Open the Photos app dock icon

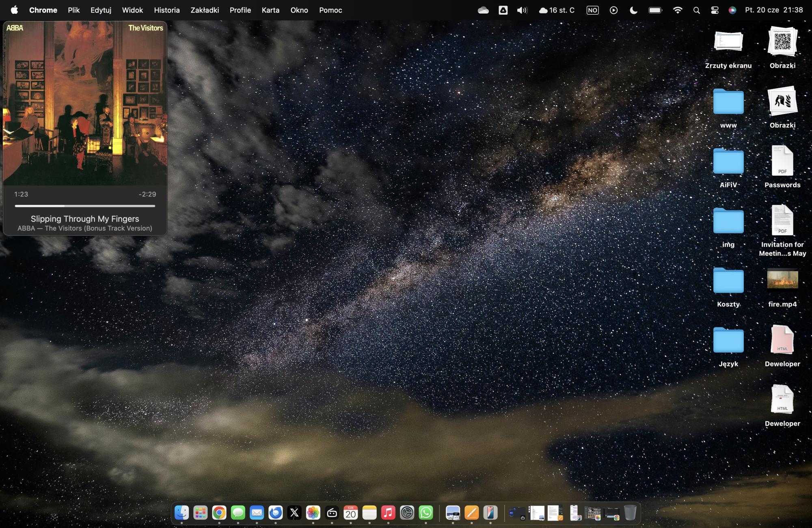313,513
